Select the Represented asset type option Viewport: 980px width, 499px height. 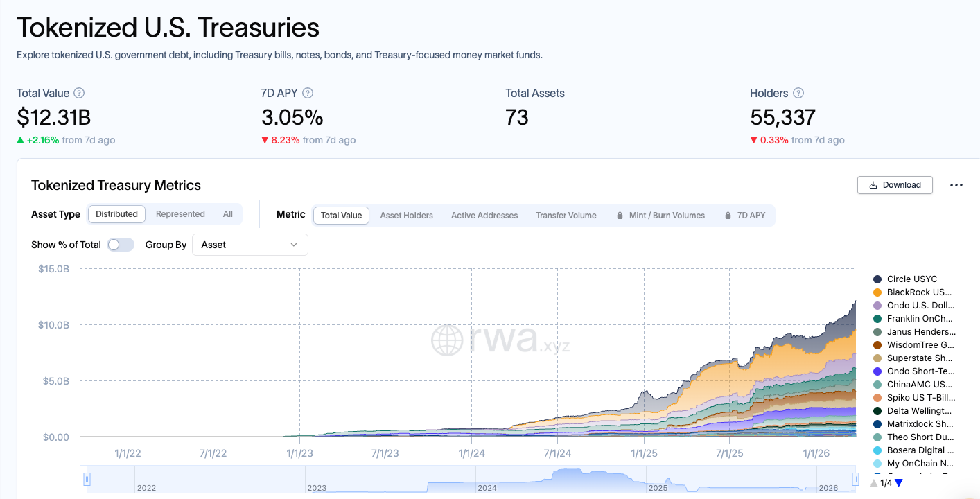[x=180, y=214]
